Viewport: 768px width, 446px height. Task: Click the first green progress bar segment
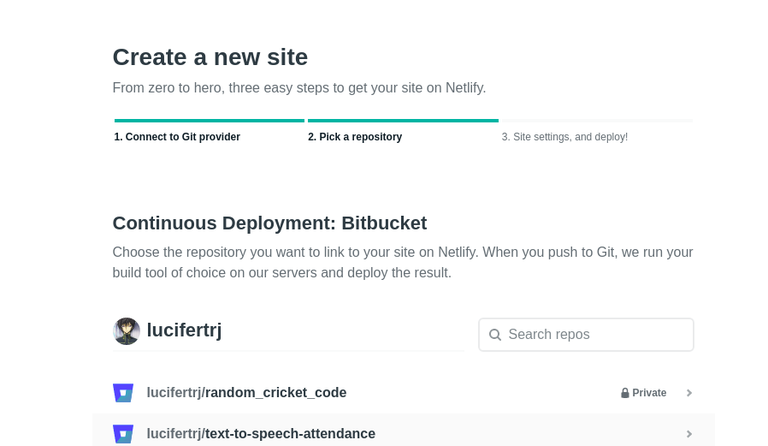209,121
